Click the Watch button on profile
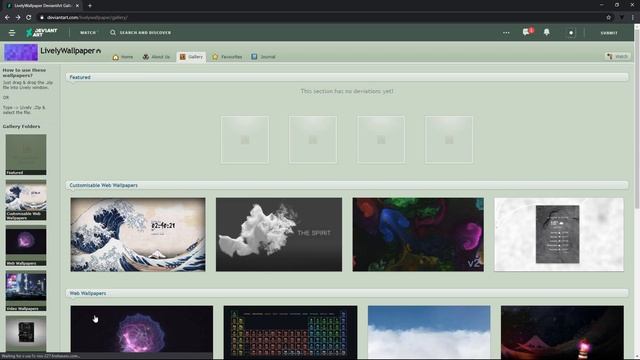This screenshot has height=360, width=640. pos(618,56)
